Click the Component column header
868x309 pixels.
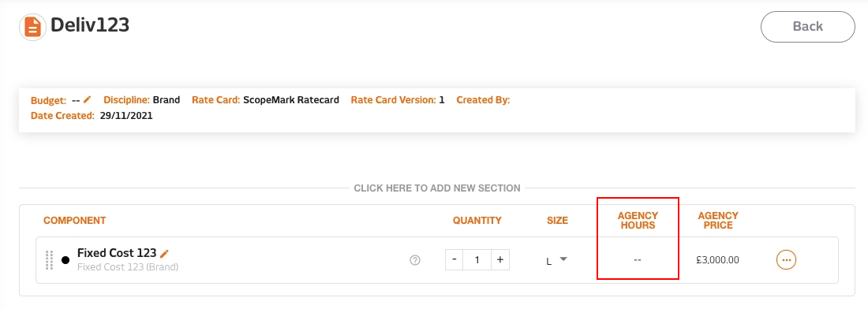tap(75, 221)
